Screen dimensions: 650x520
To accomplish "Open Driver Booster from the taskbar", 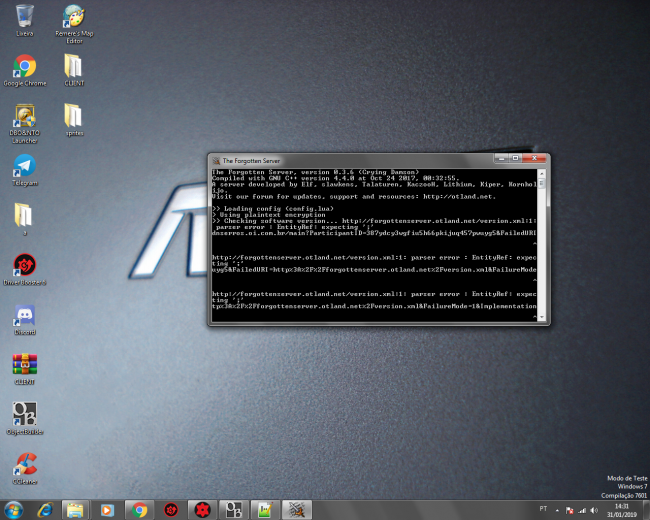I will click(171, 510).
